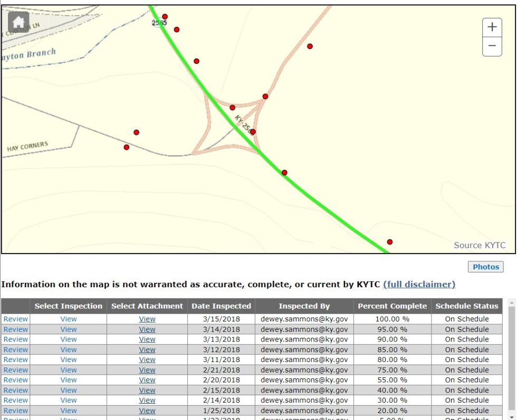Review the 1/25/2018 inspection record

point(15,410)
